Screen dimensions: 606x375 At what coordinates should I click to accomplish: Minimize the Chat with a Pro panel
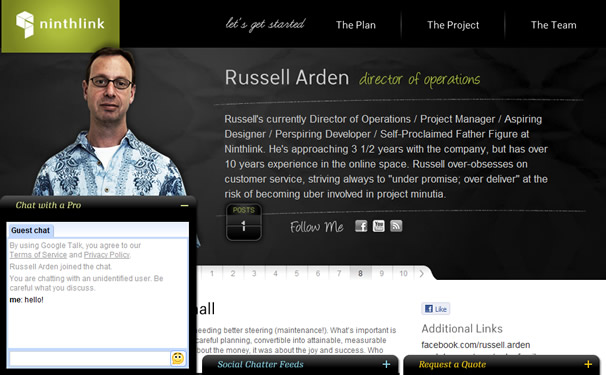(x=185, y=206)
